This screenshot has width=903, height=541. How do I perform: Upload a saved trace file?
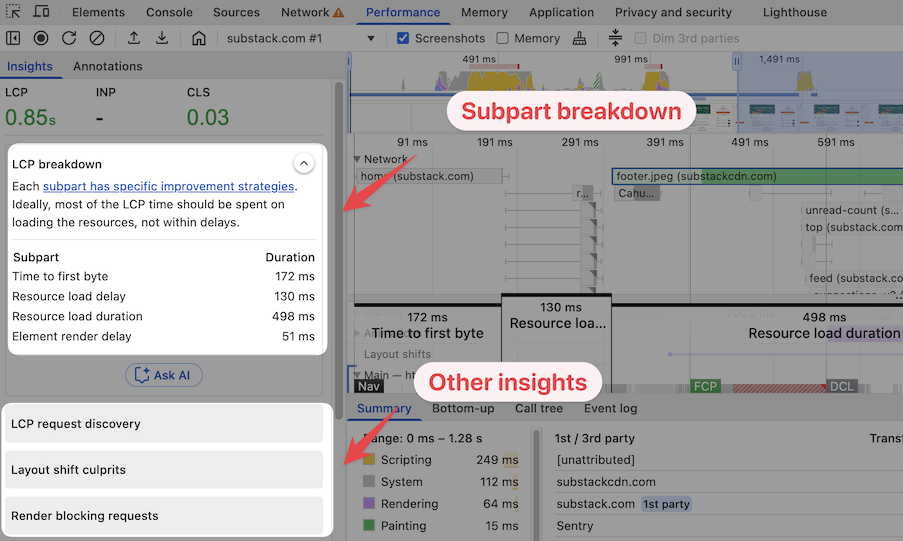tap(134, 38)
